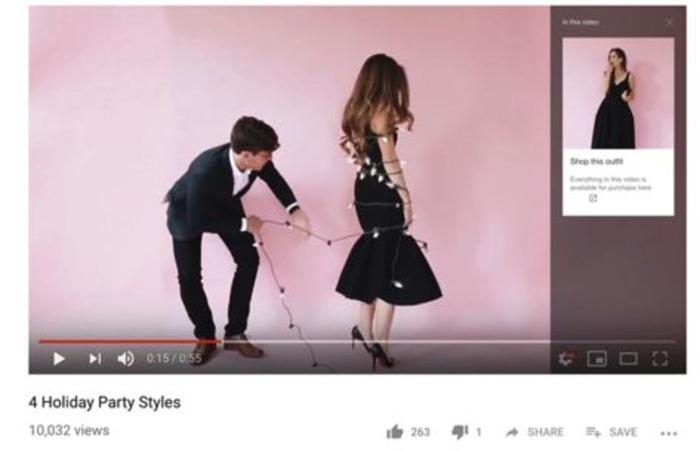
Task: Save the video to a playlist
Action: (611, 432)
